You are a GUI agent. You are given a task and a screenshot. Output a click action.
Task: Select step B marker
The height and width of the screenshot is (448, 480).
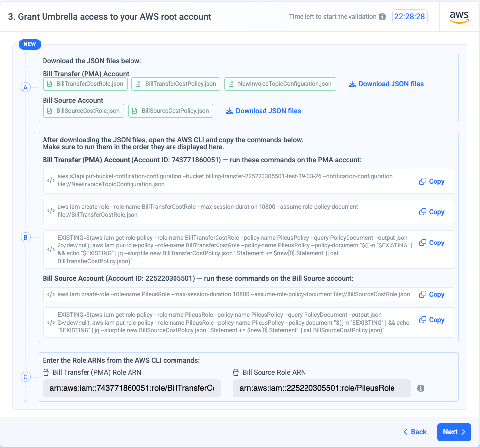coord(26,237)
